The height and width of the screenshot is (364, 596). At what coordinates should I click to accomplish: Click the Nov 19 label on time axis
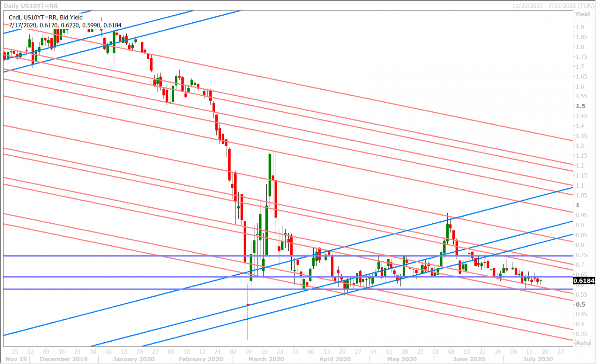[x=16, y=359]
